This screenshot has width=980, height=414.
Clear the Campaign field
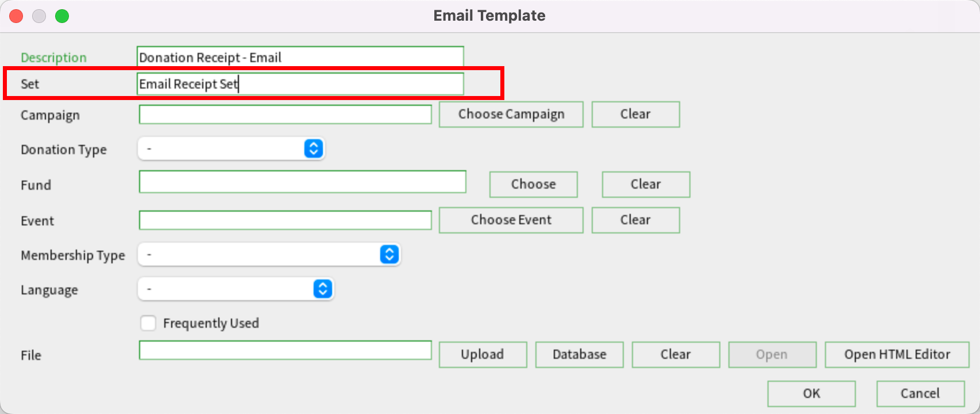(x=635, y=114)
